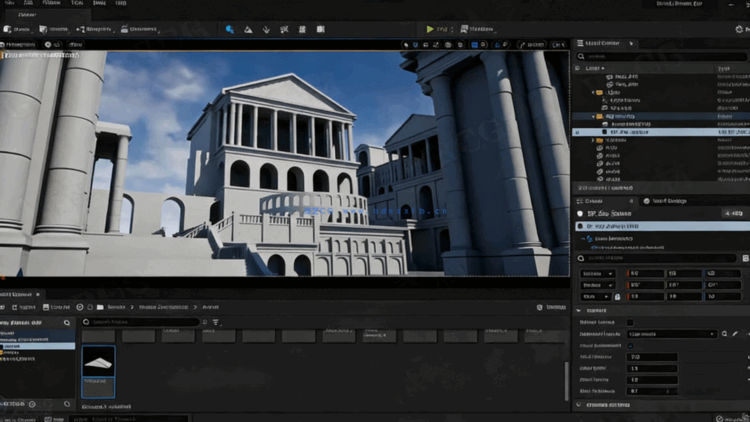This screenshot has width=750, height=422.
Task: Click the green Play button
Action: (430, 29)
